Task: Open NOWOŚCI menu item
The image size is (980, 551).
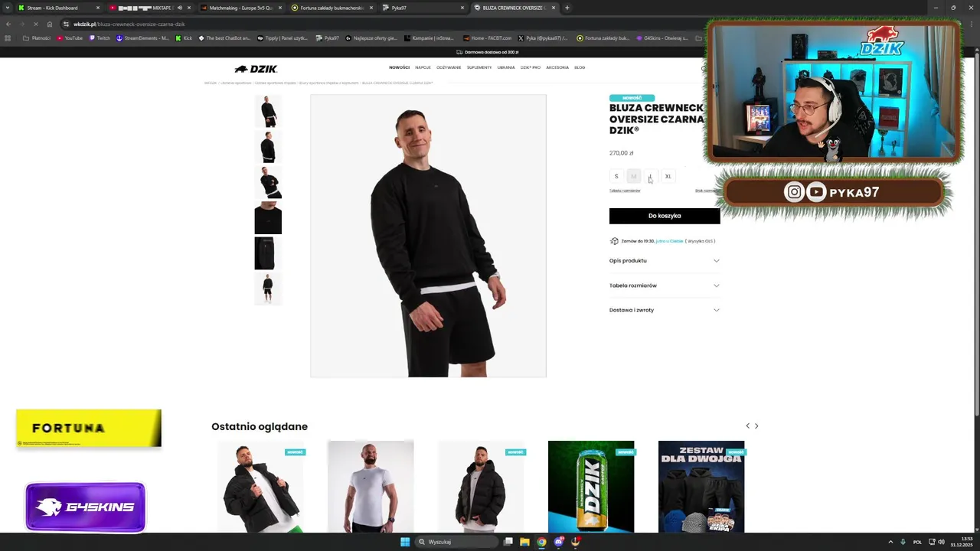Action: (399, 67)
